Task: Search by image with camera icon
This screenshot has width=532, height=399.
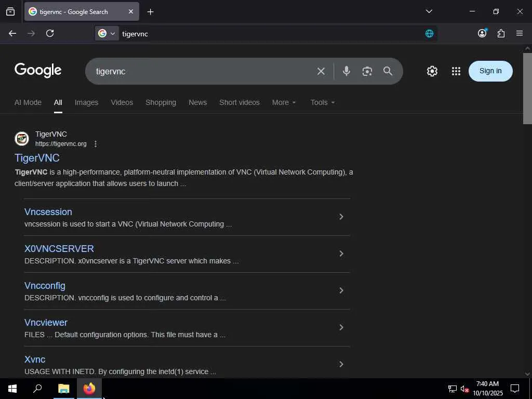Action: [367, 71]
